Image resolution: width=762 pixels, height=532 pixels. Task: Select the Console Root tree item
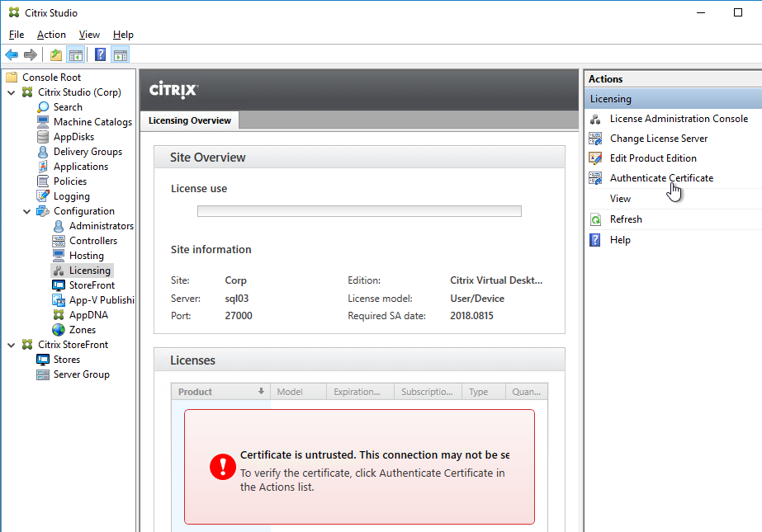(x=51, y=78)
